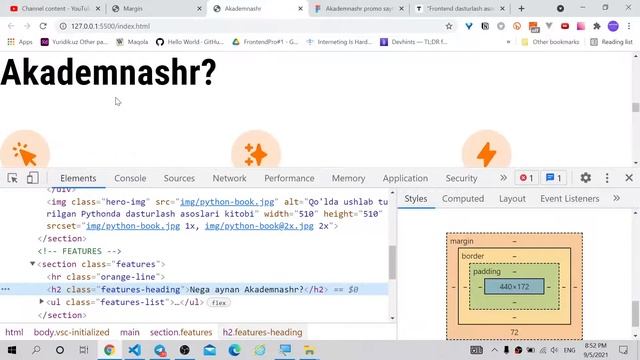Go back with the browser back arrow
Viewport: 640px width, 360px height.
click(11, 26)
